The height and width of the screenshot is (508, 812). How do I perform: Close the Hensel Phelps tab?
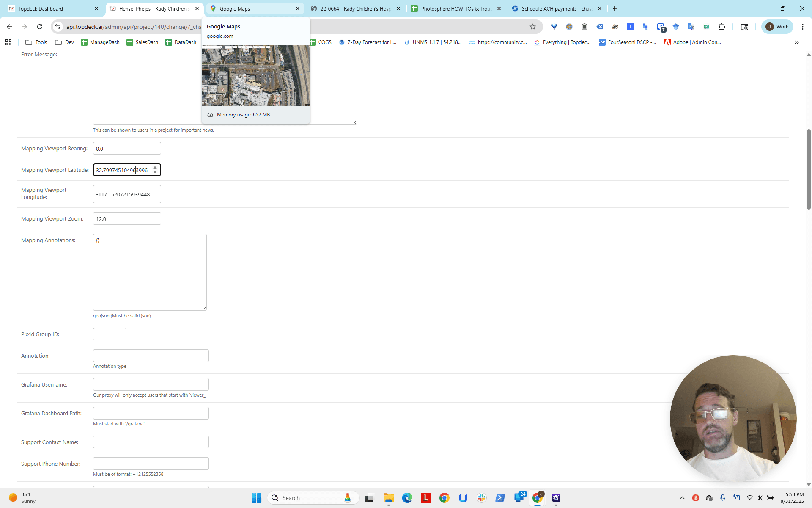[197, 8]
